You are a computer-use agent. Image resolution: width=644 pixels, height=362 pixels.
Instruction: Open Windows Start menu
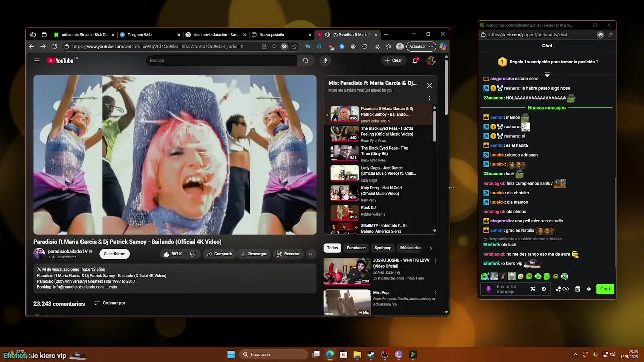click(x=231, y=355)
